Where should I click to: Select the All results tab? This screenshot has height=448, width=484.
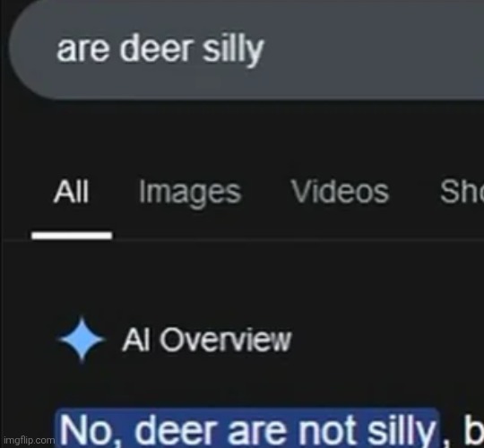(x=72, y=192)
